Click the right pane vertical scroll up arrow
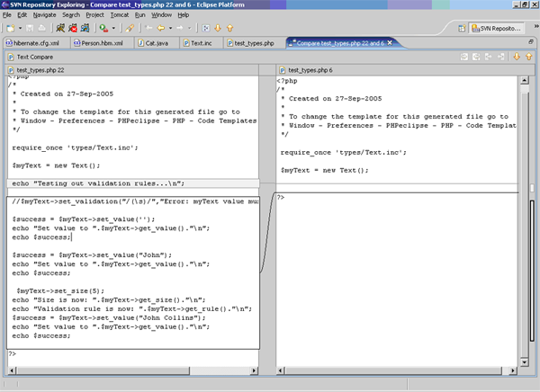The image size is (540, 392). [x=525, y=81]
